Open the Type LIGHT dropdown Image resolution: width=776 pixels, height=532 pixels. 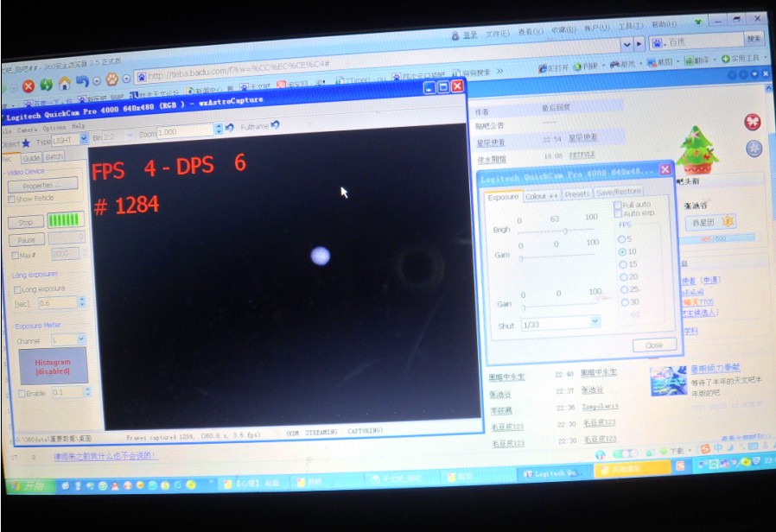pyautogui.click(x=84, y=138)
